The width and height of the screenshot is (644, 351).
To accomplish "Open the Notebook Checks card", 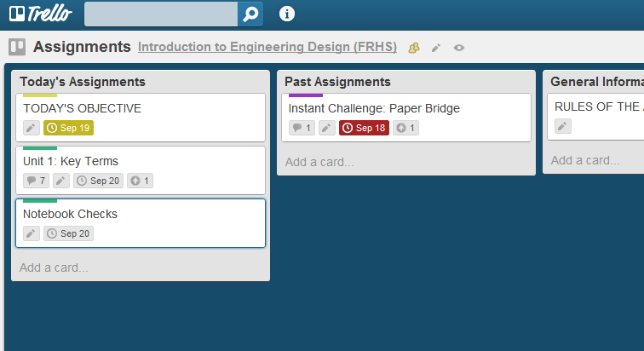I will (141, 223).
